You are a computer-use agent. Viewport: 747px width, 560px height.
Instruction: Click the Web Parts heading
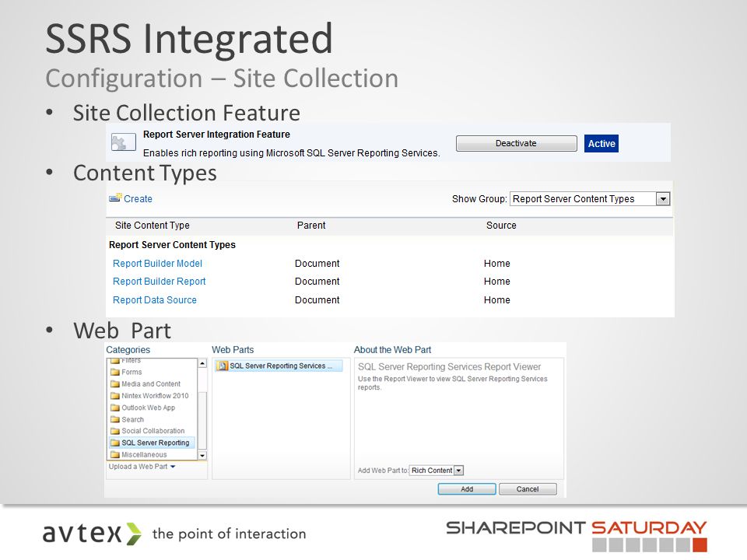(233, 349)
